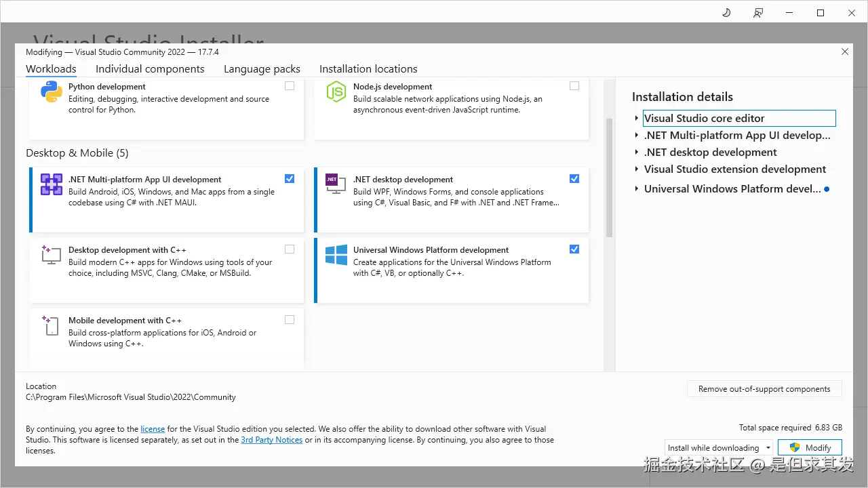Click the Total space required 6.83 GB text
868x488 pixels.
click(x=791, y=428)
